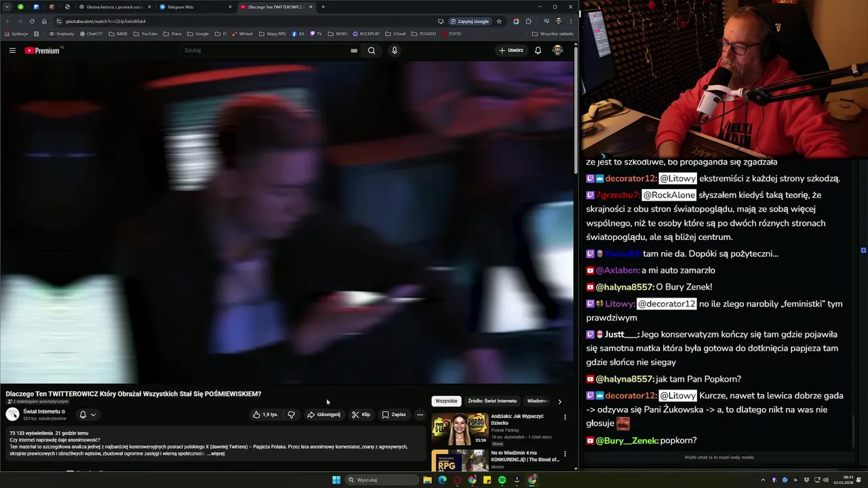Show hidden system tray icons
Viewport: 868px width, 488px height.
click(764, 480)
